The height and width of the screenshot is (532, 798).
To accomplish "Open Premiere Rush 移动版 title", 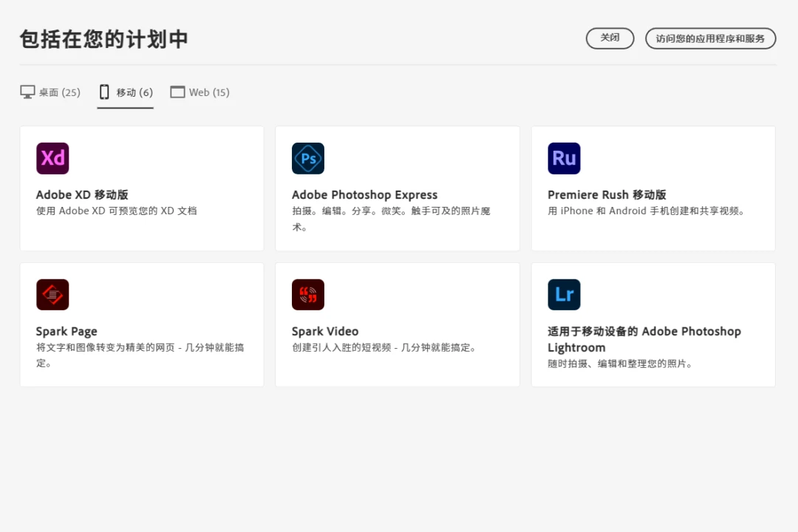I will (607, 195).
